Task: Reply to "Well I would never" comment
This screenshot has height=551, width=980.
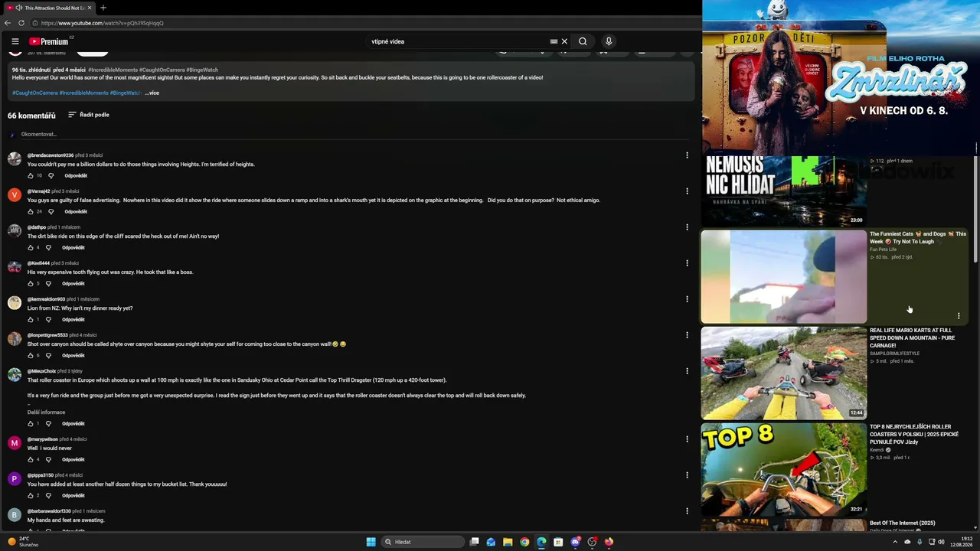Action: pos(73,459)
